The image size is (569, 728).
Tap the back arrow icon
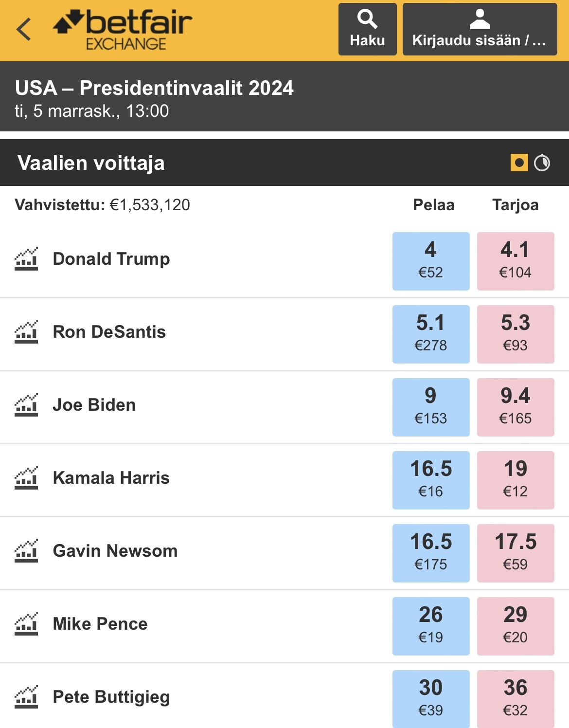[x=23, y=29]
